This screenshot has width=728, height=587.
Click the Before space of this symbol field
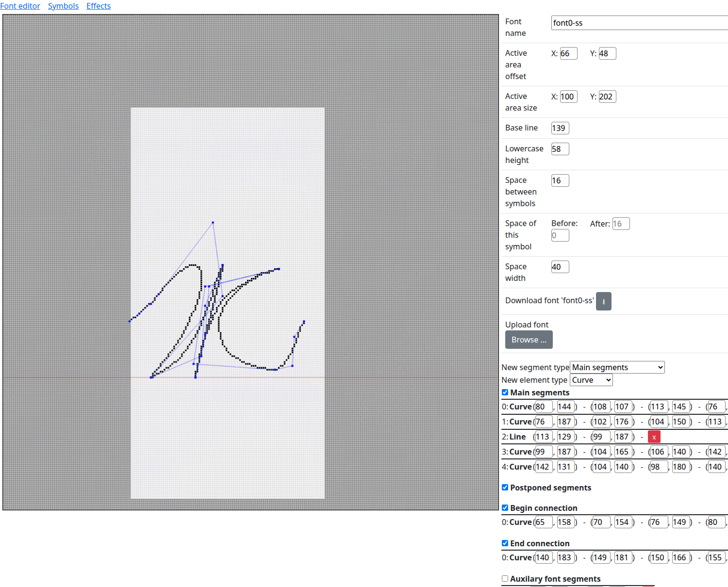pyautogui.click(x=560, y=235)
